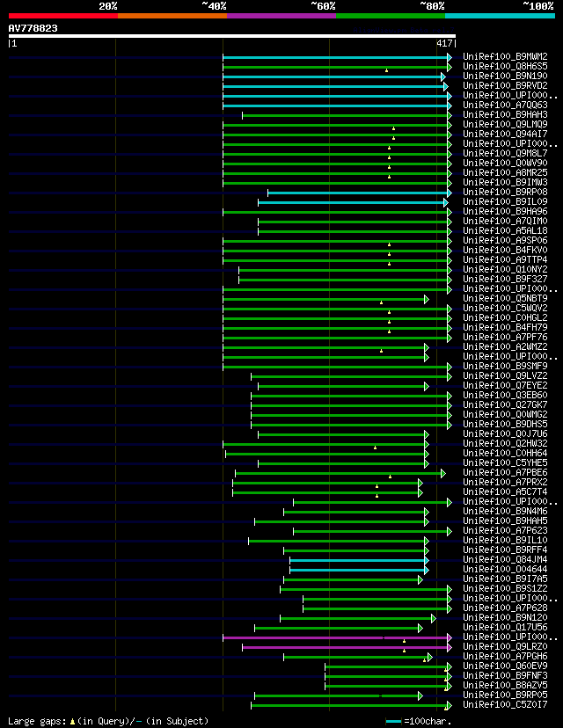Image resolution: width=563 pixels, height=728 pixels.
Task: Select the UniRef100_B4FKV0 label
Action: (x=506, y=251)
